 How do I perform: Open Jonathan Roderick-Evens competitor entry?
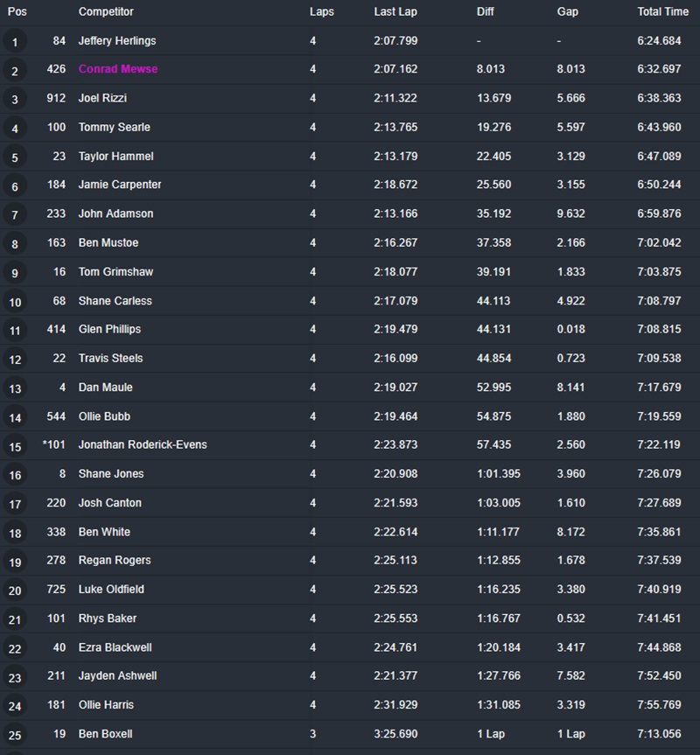point(143,444)
